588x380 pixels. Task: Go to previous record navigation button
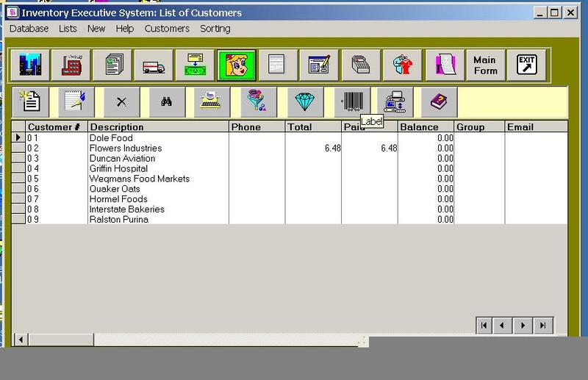[x=502, y=325]
